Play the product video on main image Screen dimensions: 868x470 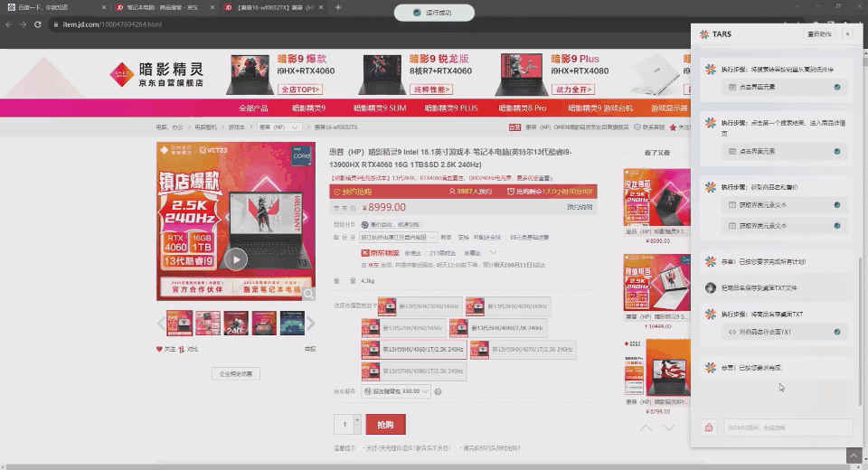click(x=236, y=259)
